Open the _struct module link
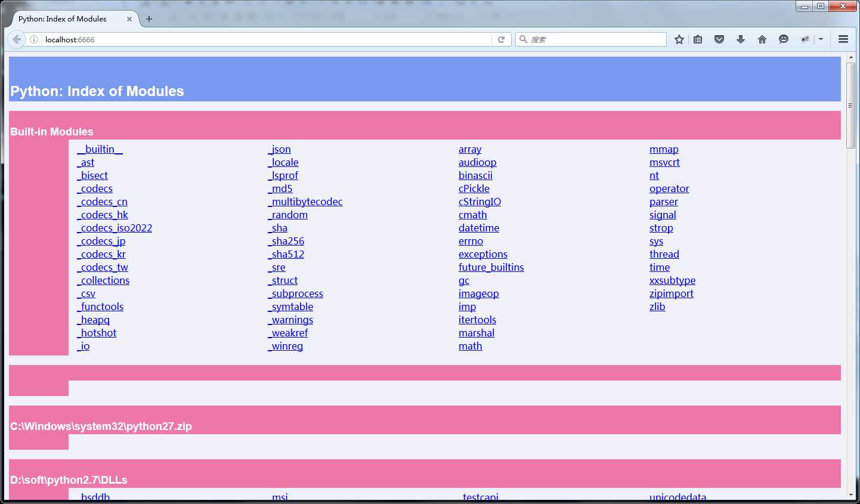This screenshot has width=860, height=504. [283, 280]
